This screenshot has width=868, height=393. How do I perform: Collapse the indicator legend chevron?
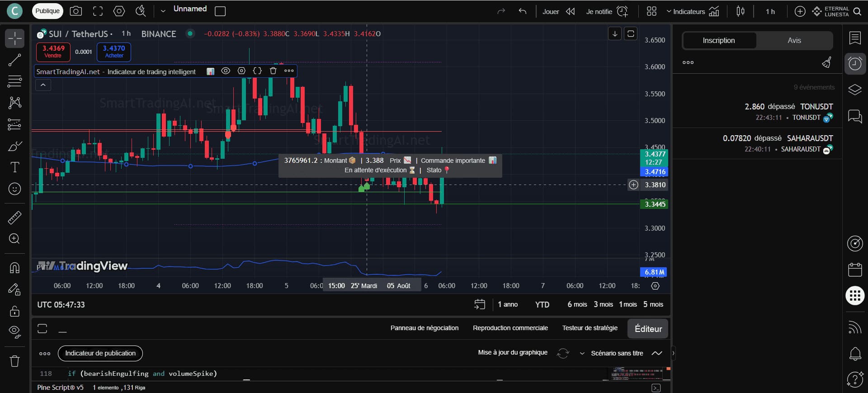point(43,85)
